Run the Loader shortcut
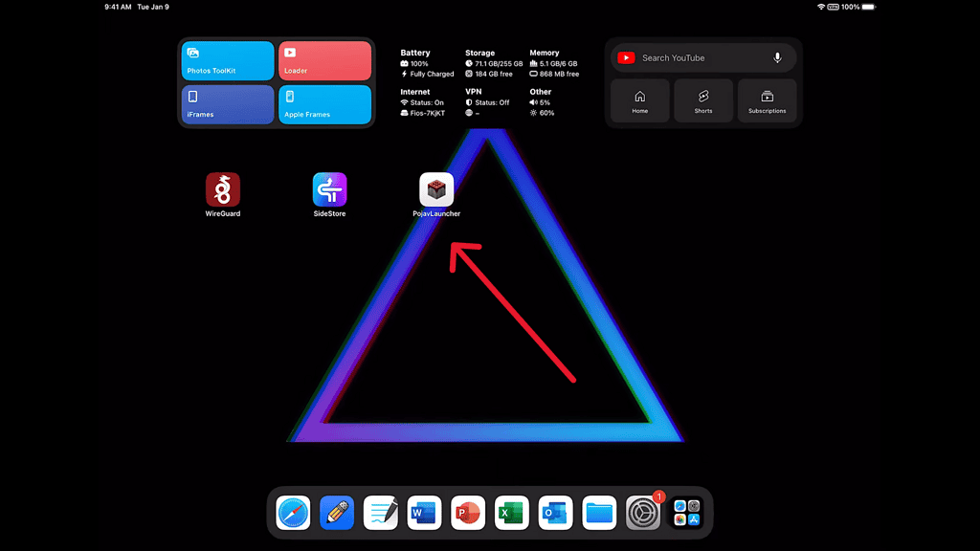The height and width of the screenshot is (551, 980). [x=325, y=60]
